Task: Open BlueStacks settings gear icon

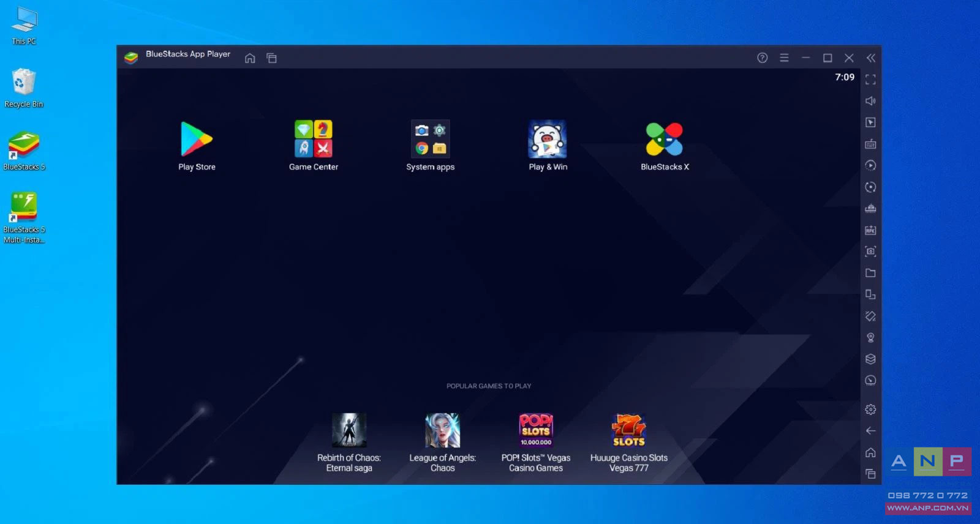Action: coord(870,410)
